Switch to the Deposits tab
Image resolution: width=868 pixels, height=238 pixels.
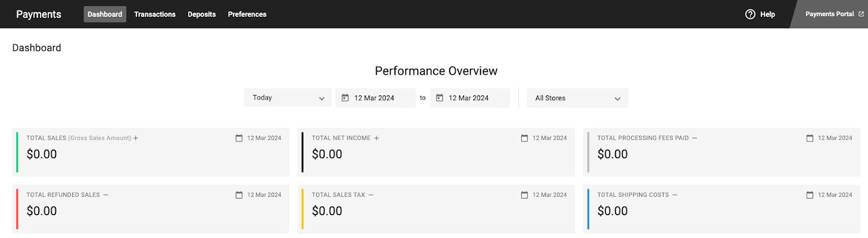pos(202,14)
